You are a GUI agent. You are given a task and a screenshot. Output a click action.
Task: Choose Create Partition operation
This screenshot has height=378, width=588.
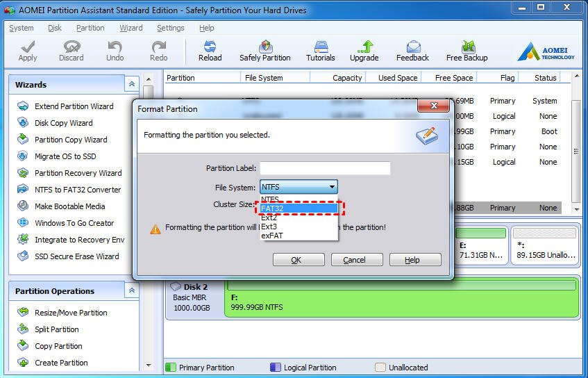tap(53, 363)
